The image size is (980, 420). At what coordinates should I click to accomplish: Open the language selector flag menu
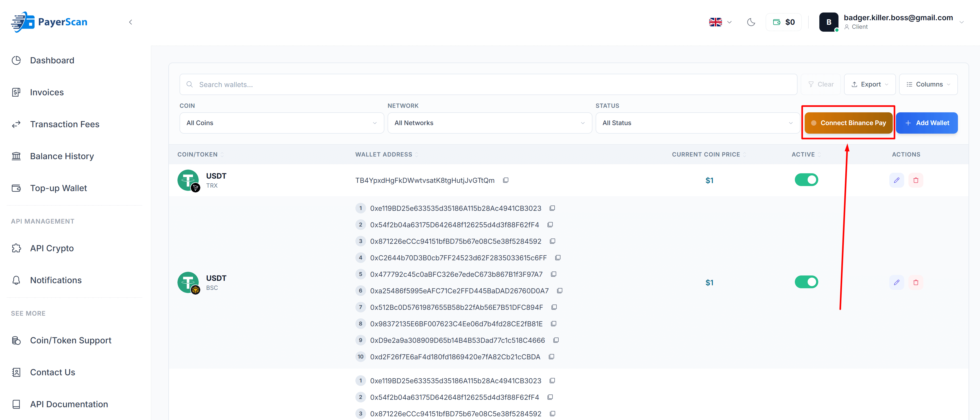[719, 22]
